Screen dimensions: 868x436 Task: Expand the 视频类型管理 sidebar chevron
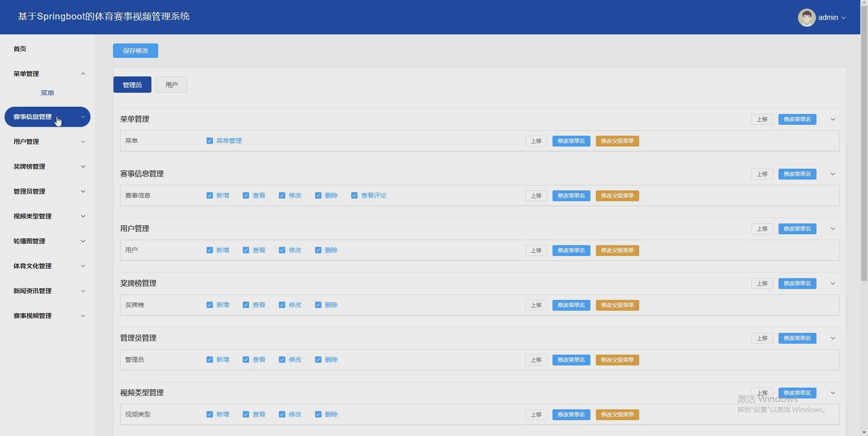pos(83,216)
